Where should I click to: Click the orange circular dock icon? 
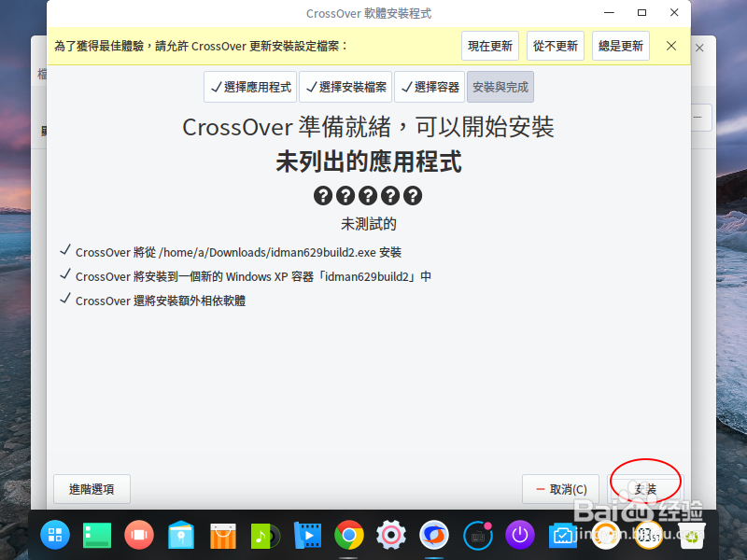click(x=605, y=535)
